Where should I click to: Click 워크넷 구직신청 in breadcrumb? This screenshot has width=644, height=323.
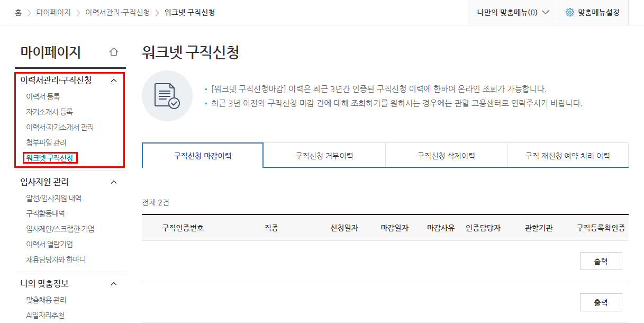coord(189,12)
